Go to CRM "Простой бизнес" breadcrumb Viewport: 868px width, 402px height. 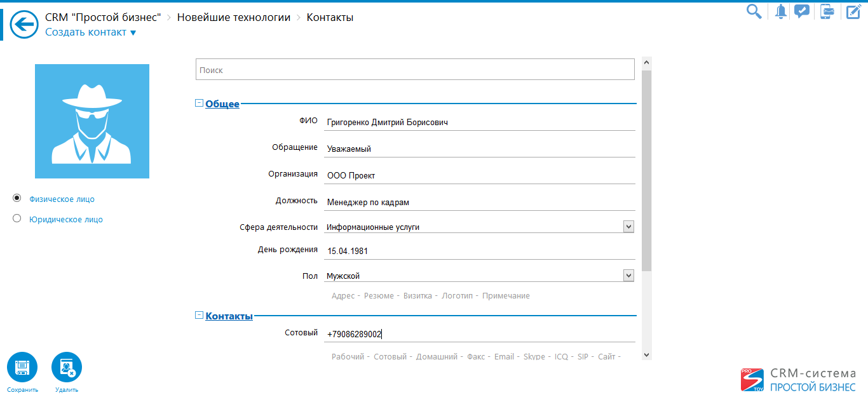[103, 17]
